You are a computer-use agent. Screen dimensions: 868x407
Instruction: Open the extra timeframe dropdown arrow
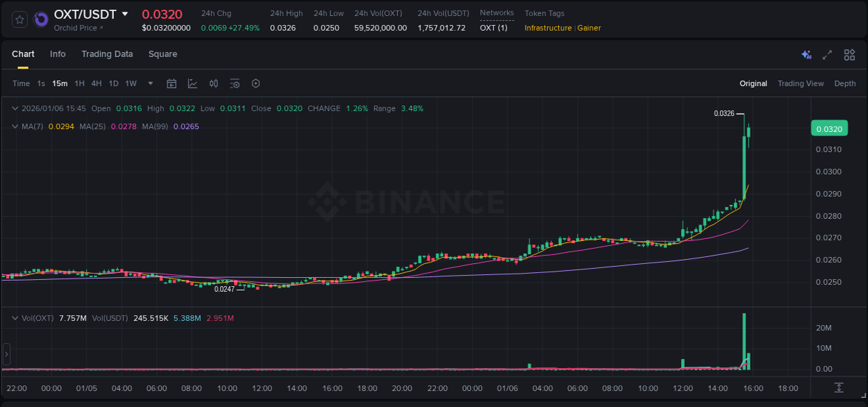coord(149,83)
